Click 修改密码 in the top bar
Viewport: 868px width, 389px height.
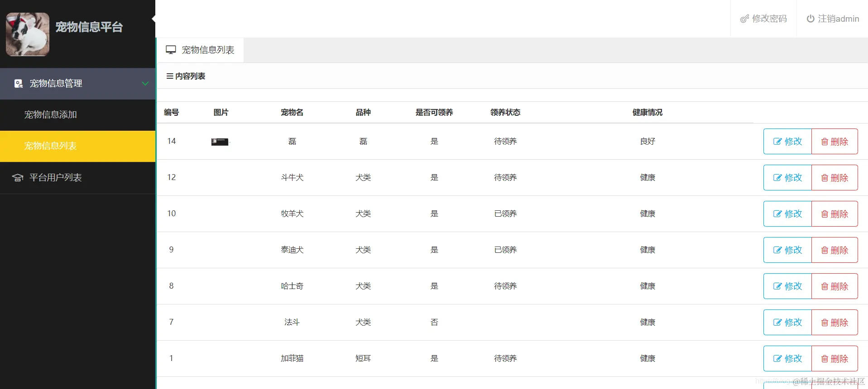763,19
